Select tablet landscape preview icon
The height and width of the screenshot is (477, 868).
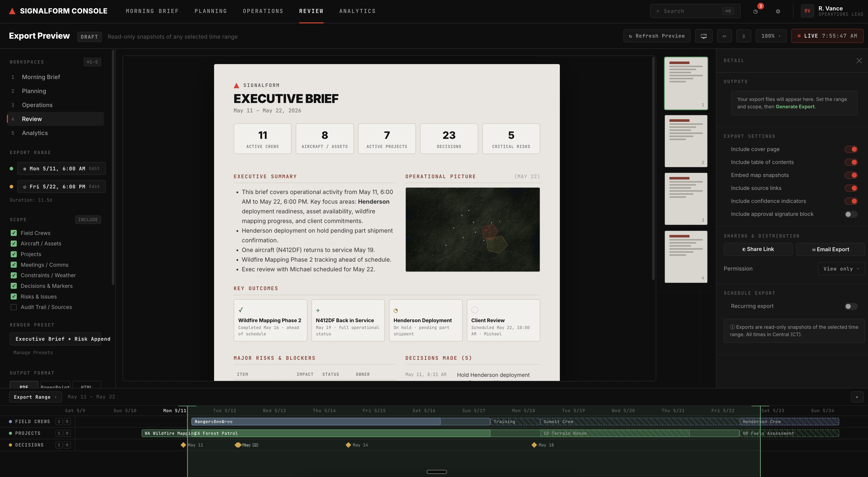pyautogui.click(x=724, y=36)
